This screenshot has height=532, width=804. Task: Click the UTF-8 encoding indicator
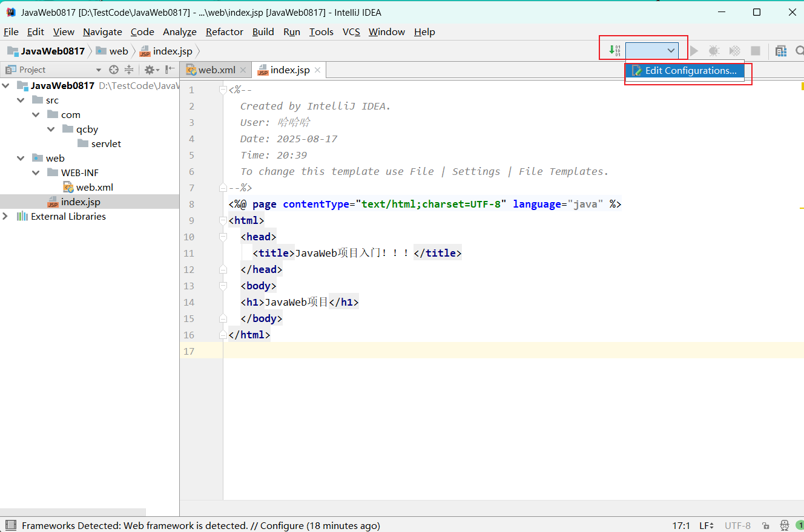pyautogui.click(x=737, y=525)
